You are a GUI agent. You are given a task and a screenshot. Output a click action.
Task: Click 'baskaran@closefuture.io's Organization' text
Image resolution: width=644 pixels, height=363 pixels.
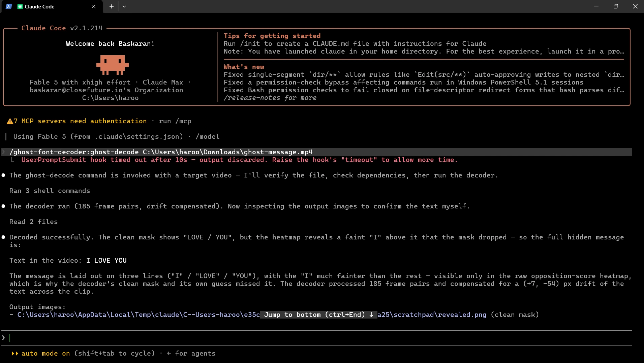click(x=106, y=90)
